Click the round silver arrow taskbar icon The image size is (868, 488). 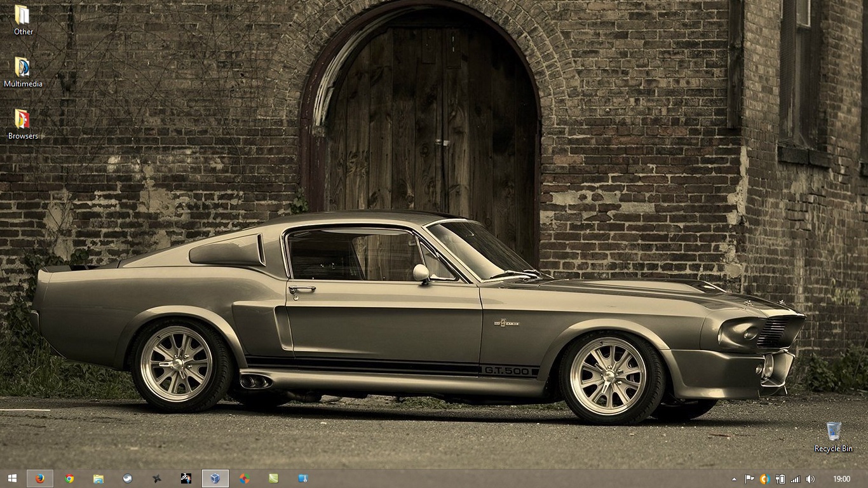coord(128,478)
